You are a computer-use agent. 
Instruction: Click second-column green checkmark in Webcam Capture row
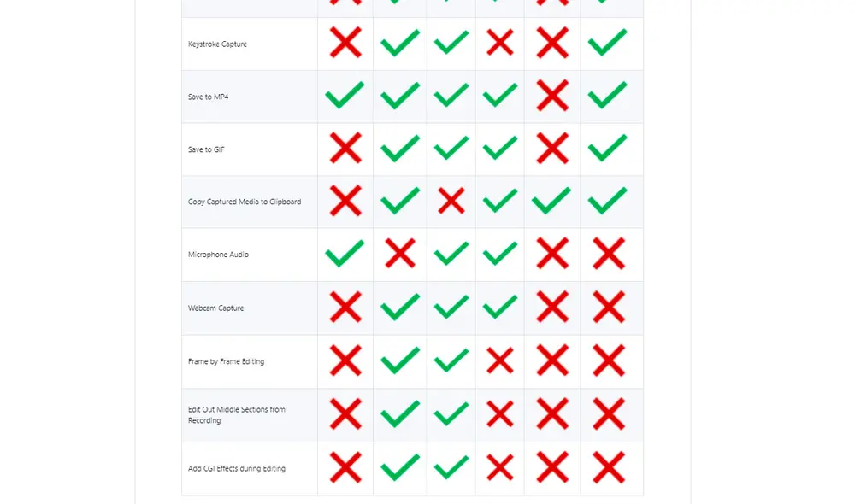[399, 307]
